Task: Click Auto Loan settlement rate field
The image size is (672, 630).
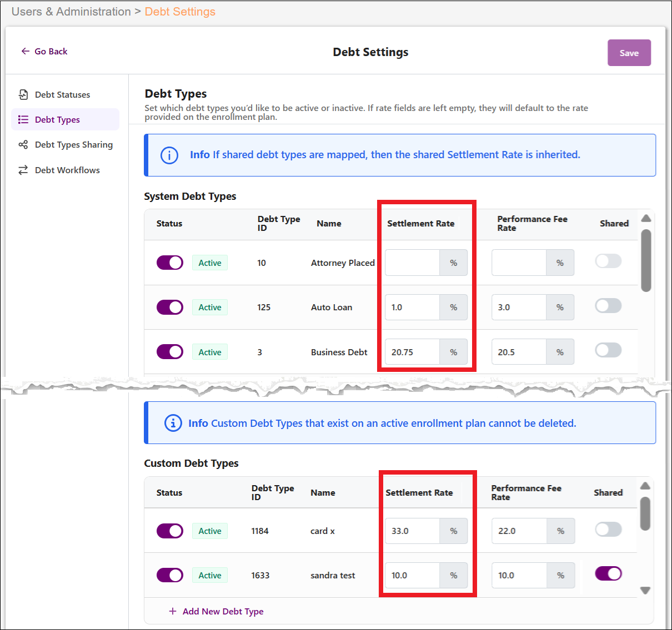Action: coord(412,307)
